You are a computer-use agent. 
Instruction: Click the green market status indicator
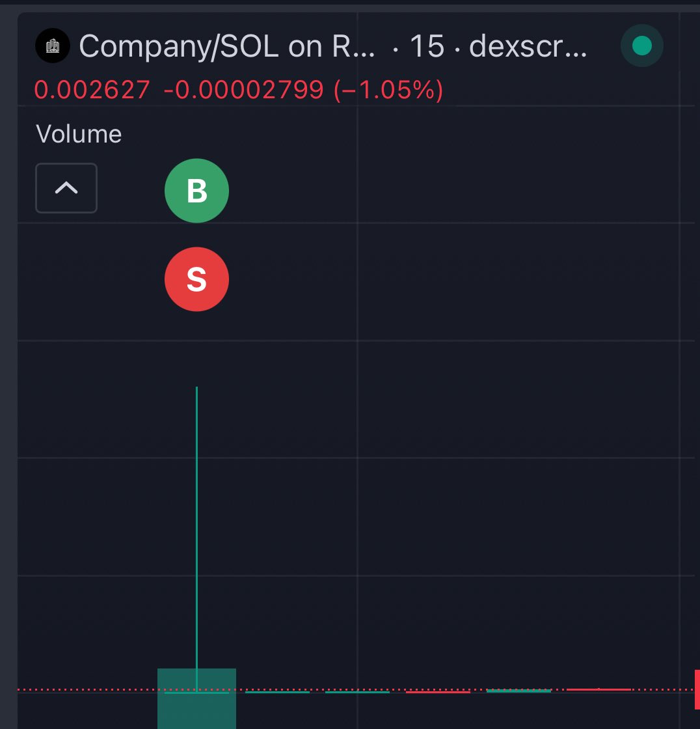pos(642,46)
